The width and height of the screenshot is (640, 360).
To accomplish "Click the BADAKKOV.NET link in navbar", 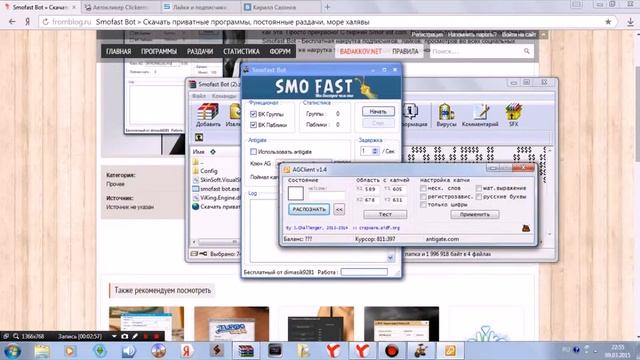I will (x=361, y=51).
